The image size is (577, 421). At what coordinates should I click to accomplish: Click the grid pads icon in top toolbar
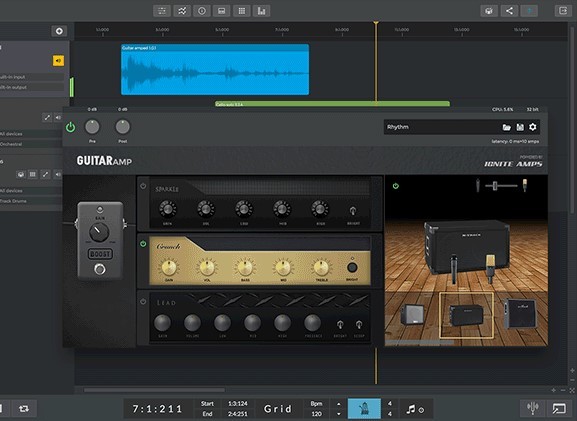[x=241, y=11]
